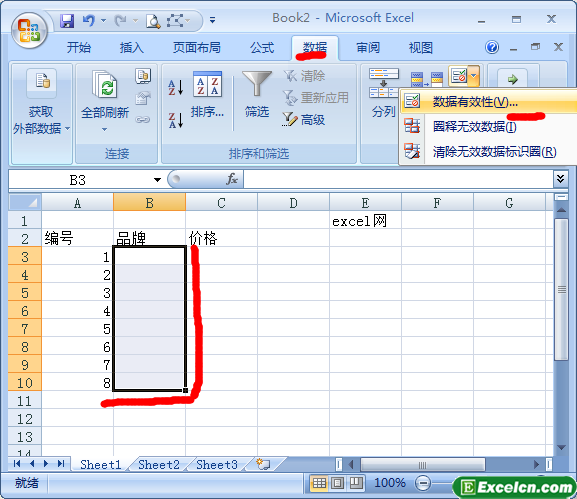Expand the Name Box dropdown arrow
The width and height of the screenshot is (577, 499).
point(157,180)
